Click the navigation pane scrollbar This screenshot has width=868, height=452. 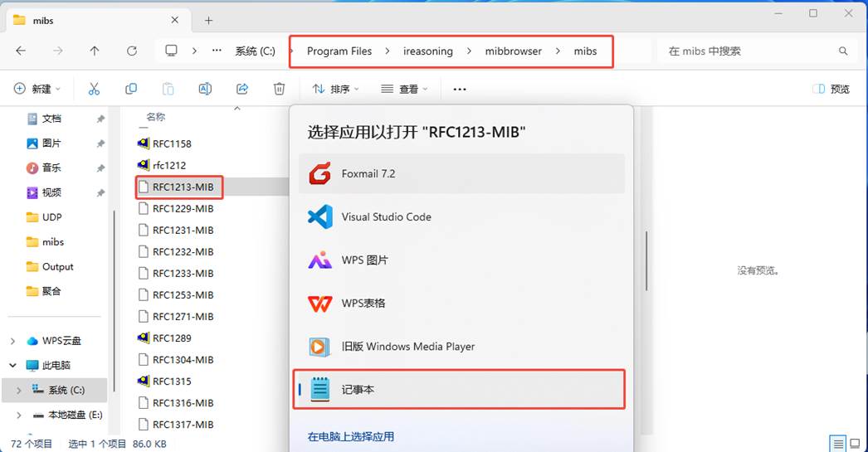click(x=114, y=302)
